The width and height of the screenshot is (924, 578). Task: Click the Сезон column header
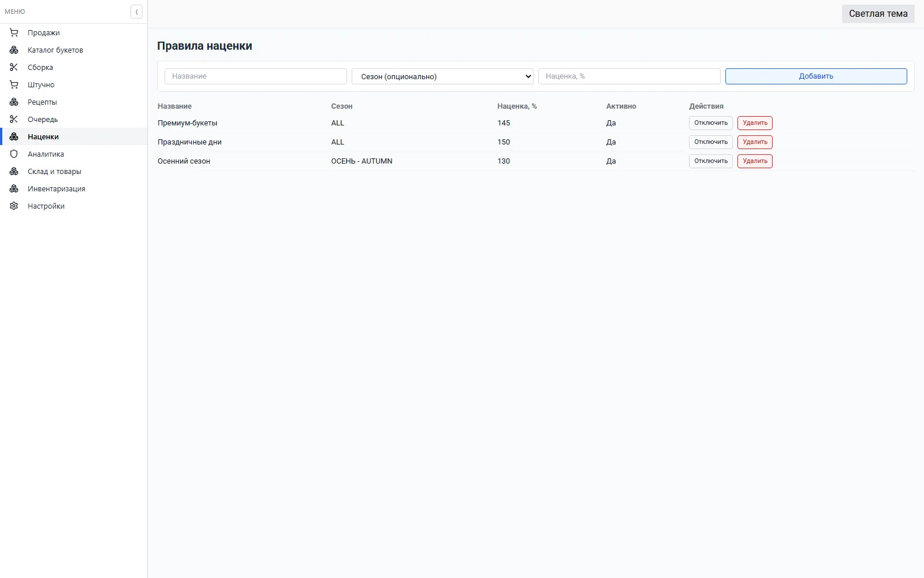point(342,106)
